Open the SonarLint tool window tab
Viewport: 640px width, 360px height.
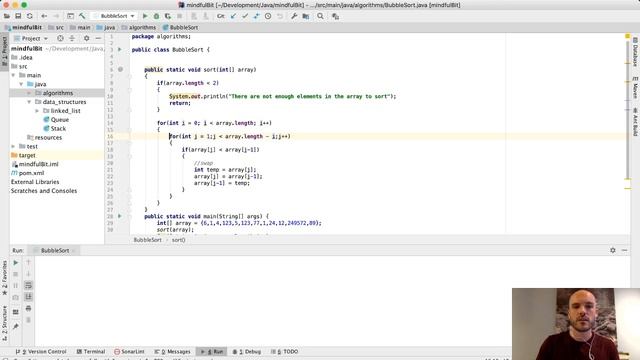click(x=129, y=351)
